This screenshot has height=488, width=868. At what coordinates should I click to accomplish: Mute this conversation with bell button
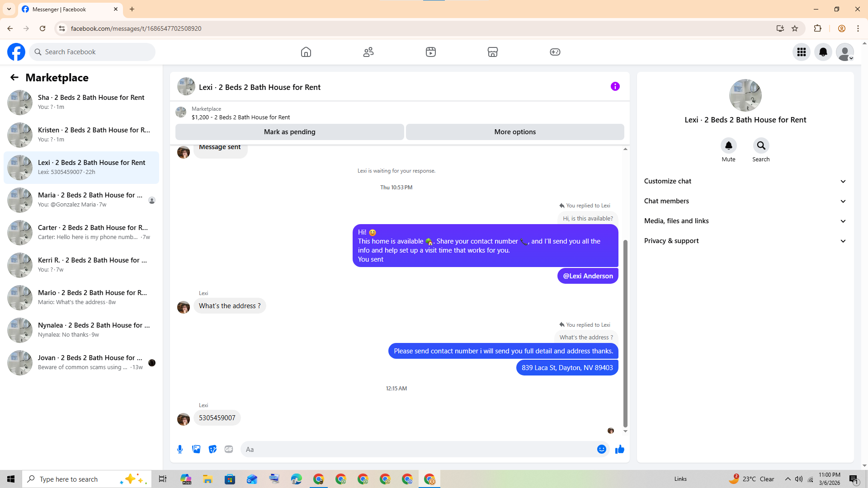coord(728,146)
